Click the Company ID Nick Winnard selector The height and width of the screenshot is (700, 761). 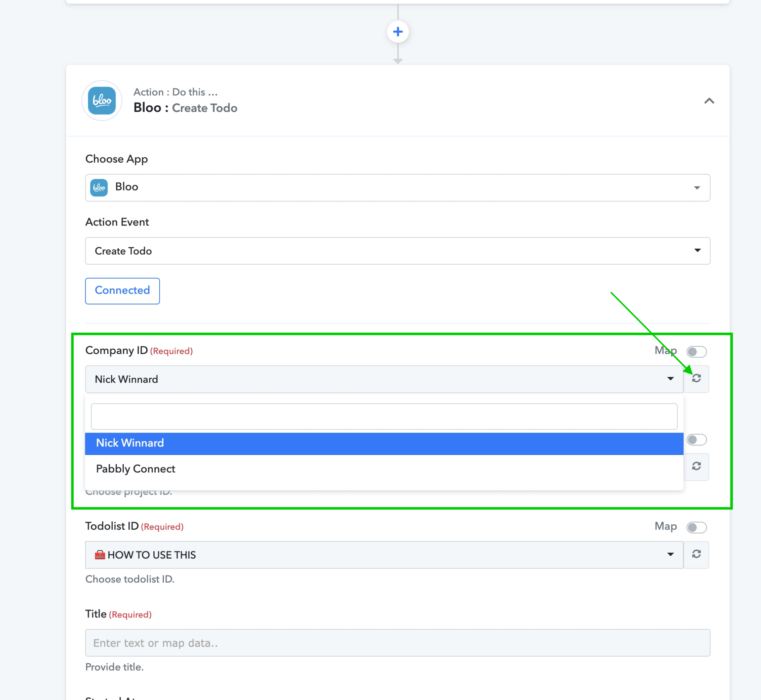pos(383,379)
